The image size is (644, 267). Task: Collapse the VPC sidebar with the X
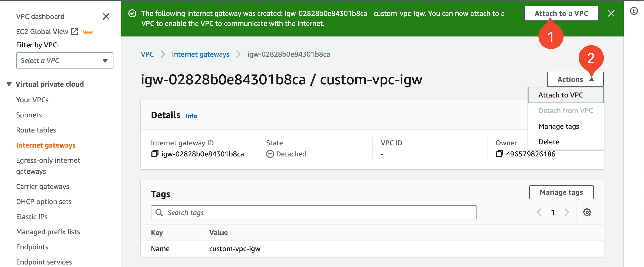tap(106, 16)
